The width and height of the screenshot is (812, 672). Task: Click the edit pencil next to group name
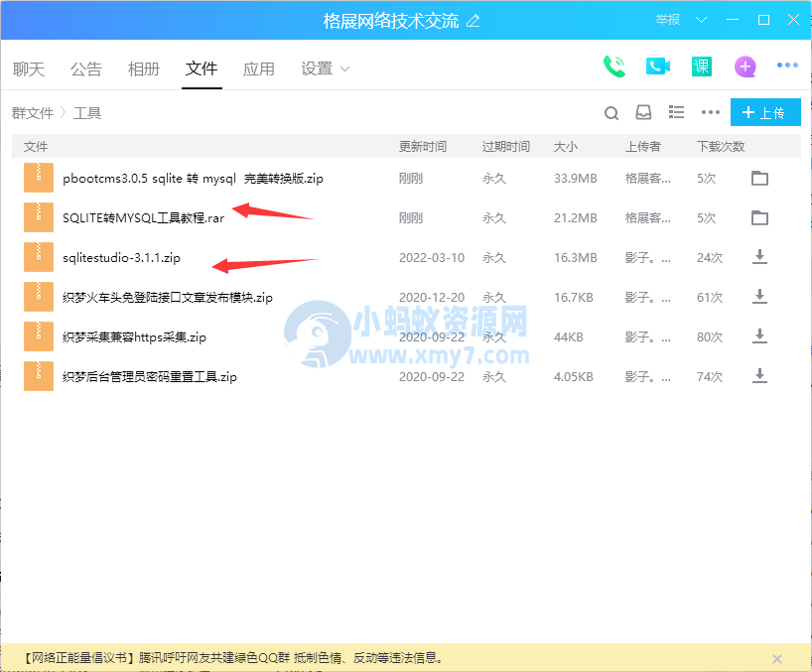point(473,21)
